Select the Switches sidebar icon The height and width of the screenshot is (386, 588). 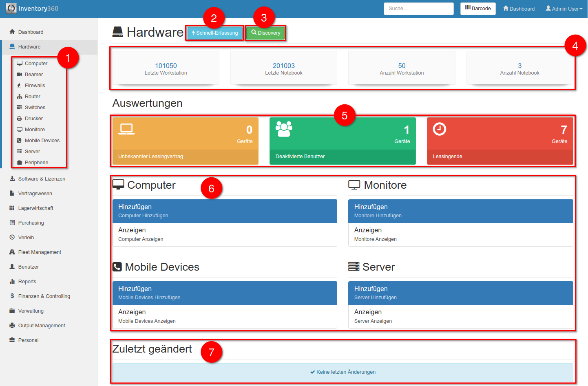[x=19, y=107]
